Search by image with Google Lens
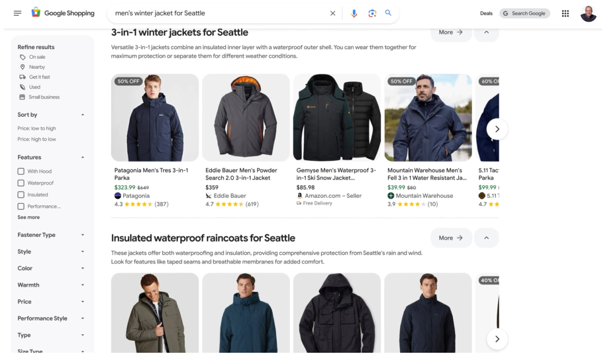Screen dimensions: 602x364 (372, 13)
